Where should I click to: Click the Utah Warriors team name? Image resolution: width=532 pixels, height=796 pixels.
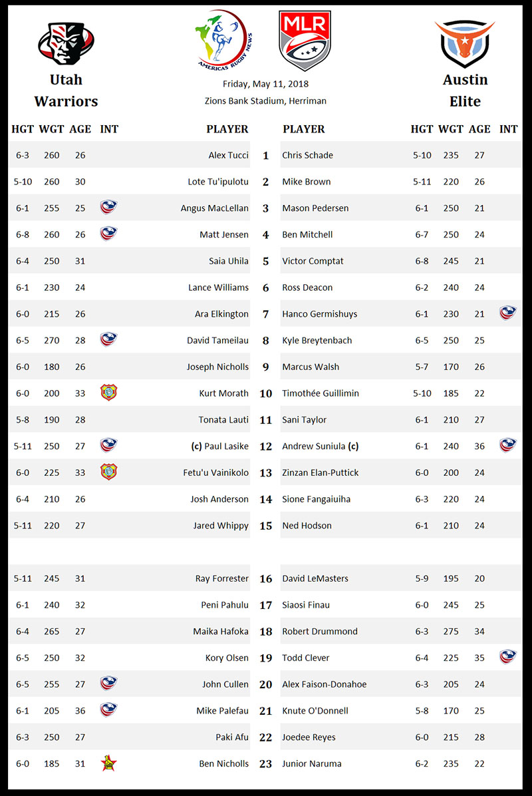point(66,91)
